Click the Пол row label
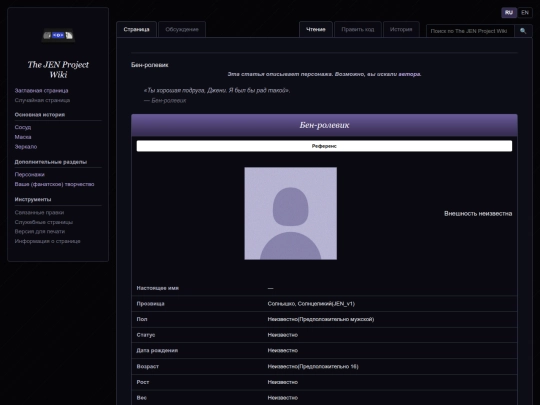Image resolution: width=540 pixels, height=405 pixels. 142,319
